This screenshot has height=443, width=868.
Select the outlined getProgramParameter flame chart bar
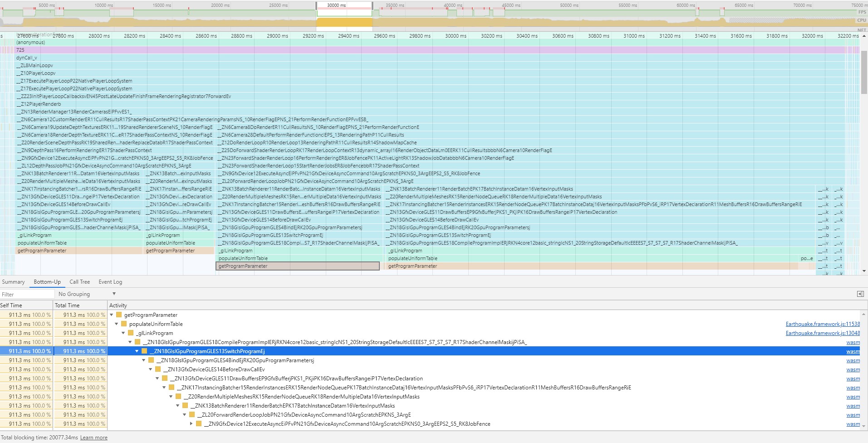point(298,266)
